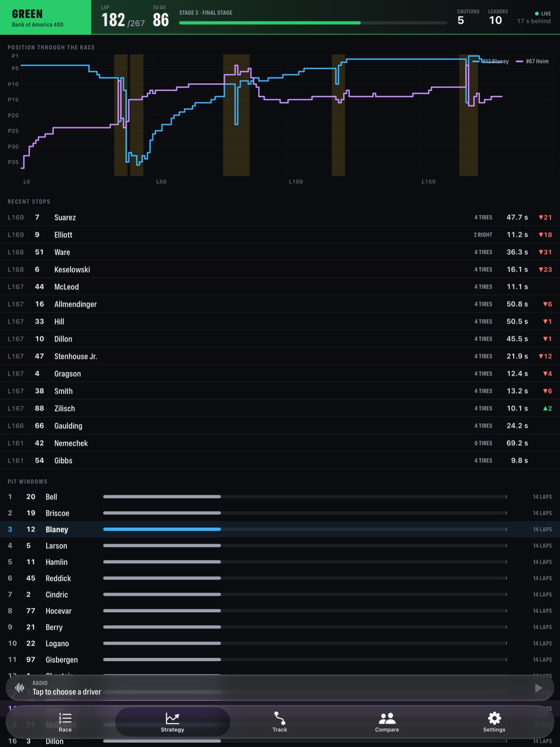Click the L150 chart axis label
This screenshot has width=560, height=747.
tap(429, 182)
